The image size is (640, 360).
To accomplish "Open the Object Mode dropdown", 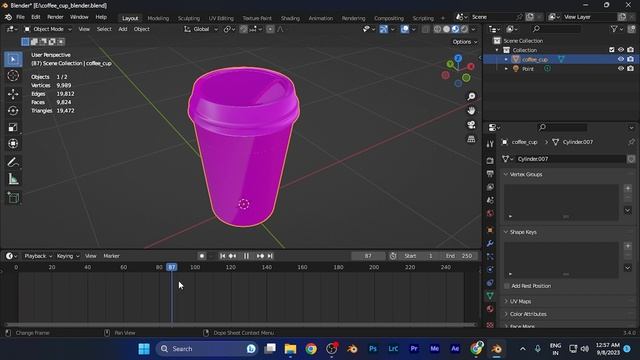I will coord(48,29).
